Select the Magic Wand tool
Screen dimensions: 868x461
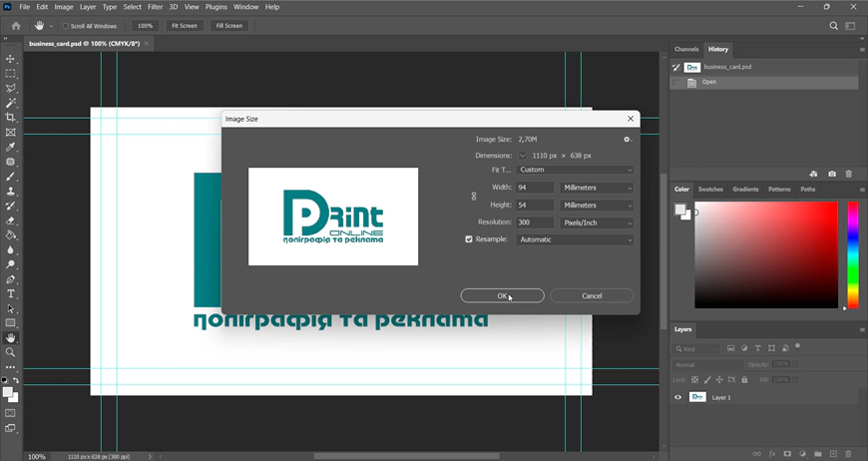pyautogui.click(x=11, y=103)
